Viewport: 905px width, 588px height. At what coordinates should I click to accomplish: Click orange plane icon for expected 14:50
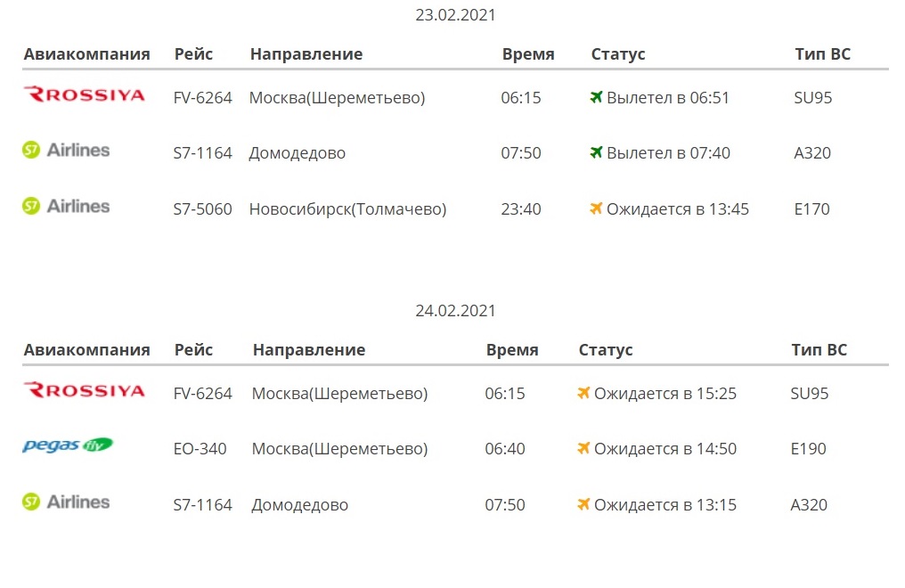[x=583, y=448]
